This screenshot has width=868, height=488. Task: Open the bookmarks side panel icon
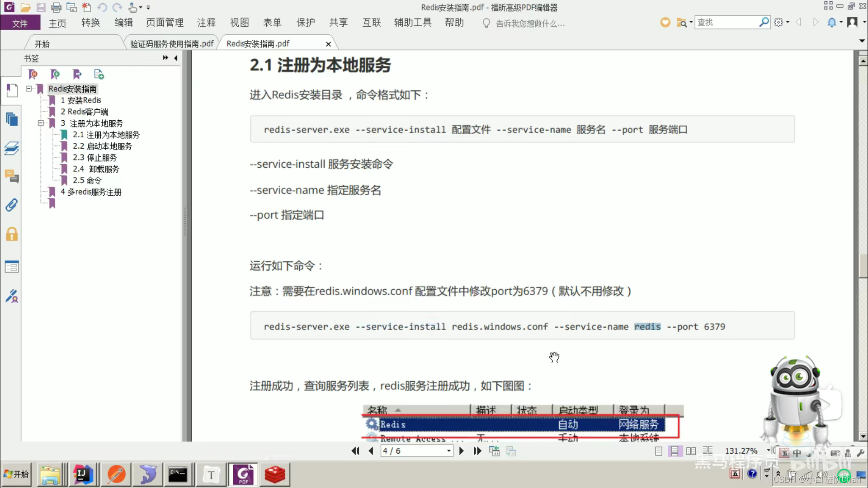tap(12, 90)
